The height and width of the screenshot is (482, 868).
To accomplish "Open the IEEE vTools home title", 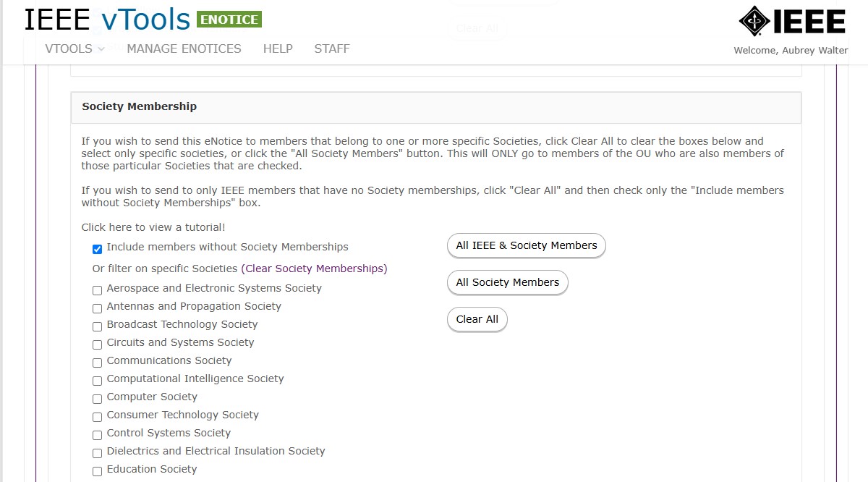I will click(108, 20).
